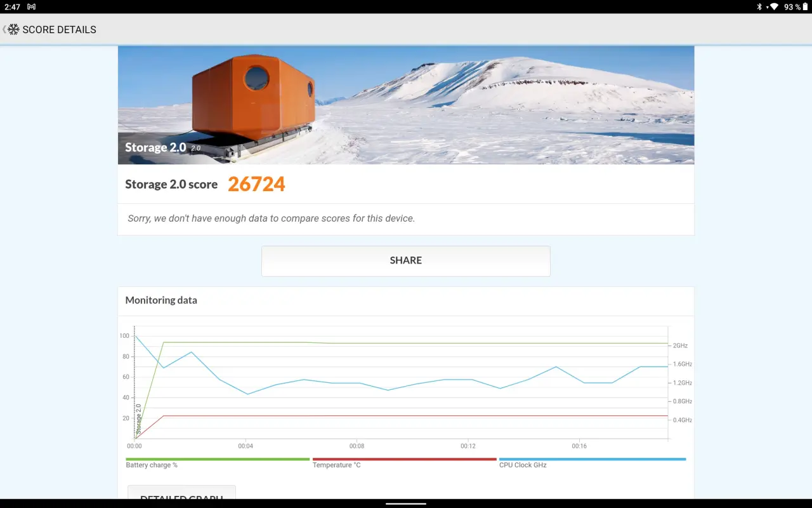
Task: Click the 00:08 time mark on chart
Action: tap(357, 446)
